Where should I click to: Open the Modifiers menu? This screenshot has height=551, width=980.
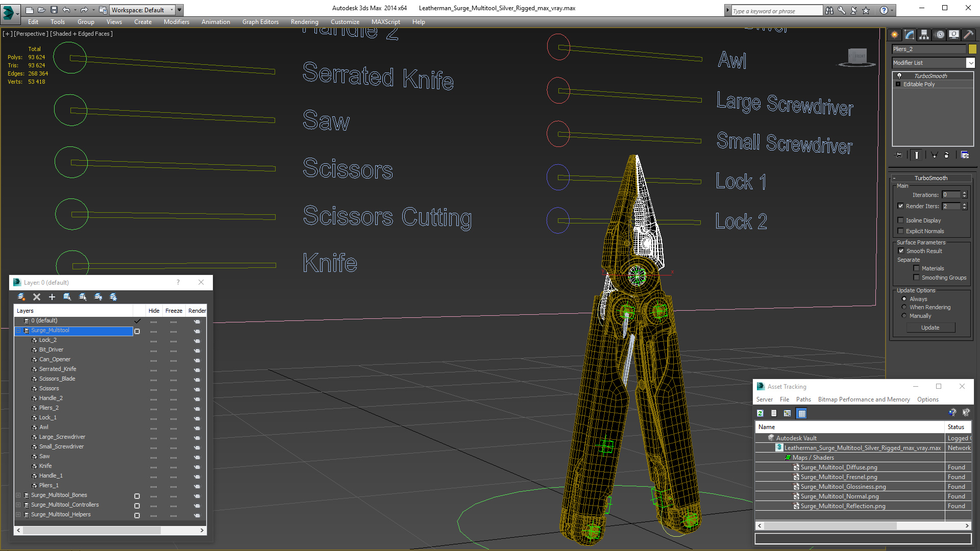pos(176,22)
